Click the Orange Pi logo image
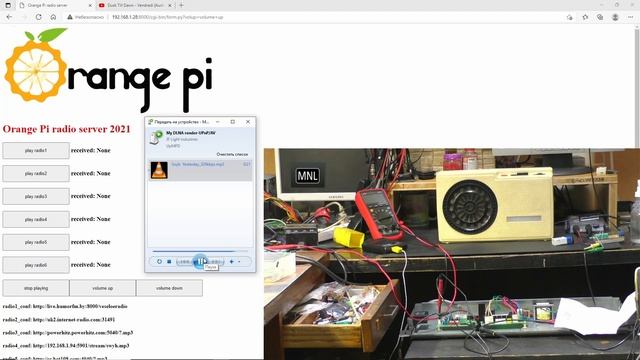 pos(108,70)
